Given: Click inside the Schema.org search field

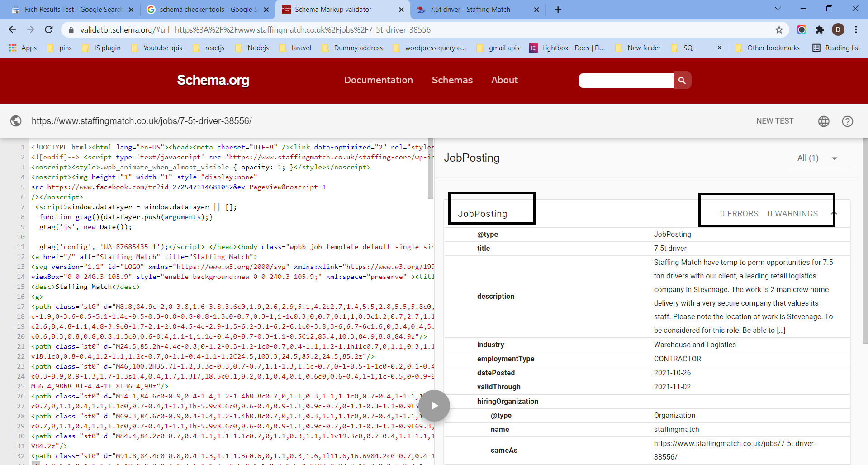Looking at the screenshot, I should tap(626, 81).
